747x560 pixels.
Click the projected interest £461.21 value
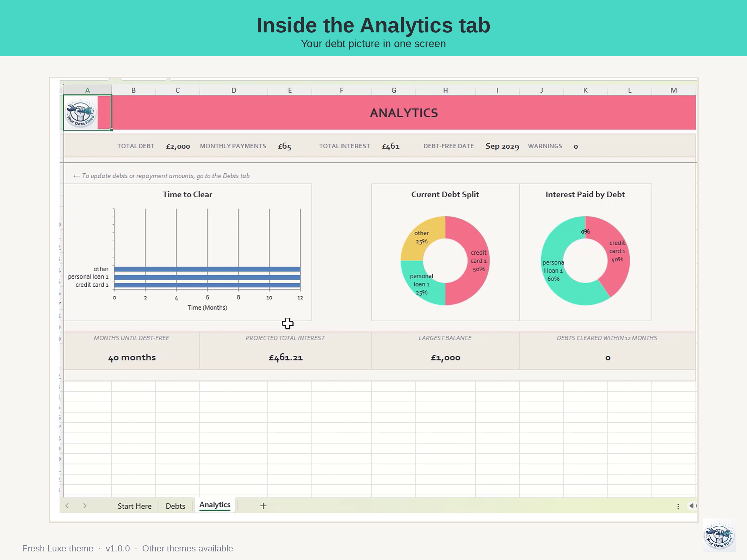tap(286, 358)
